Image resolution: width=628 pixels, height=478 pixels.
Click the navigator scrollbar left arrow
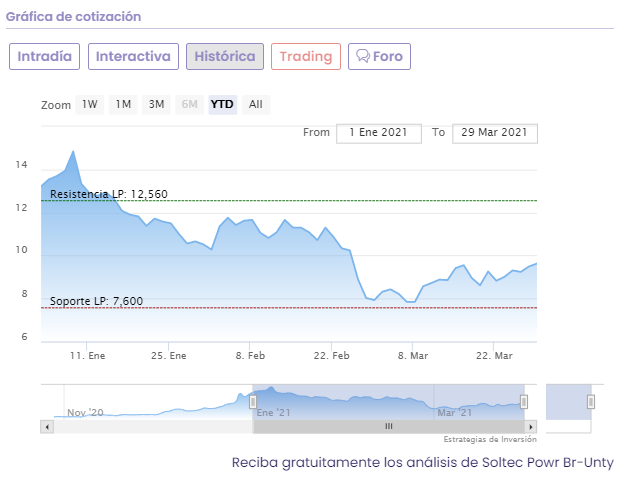[46, 426]
